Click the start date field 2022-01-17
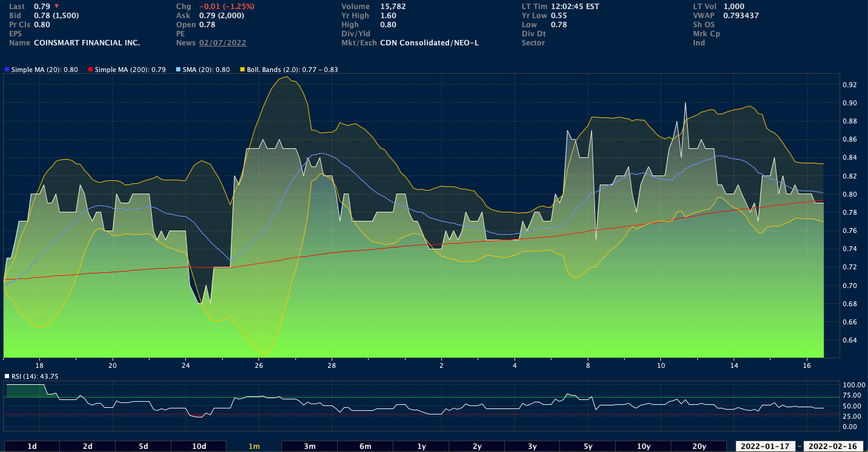 pos(766,447)
